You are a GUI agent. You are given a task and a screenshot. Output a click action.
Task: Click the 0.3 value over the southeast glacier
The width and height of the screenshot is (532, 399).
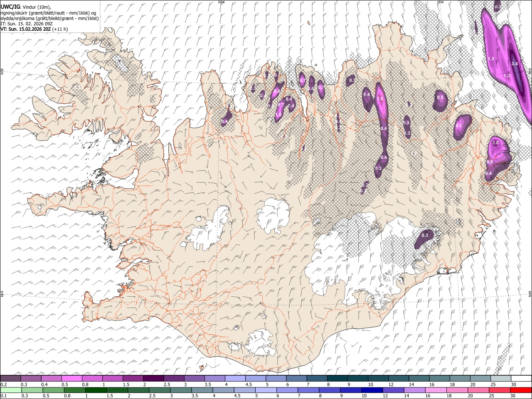tap(425, 235)
